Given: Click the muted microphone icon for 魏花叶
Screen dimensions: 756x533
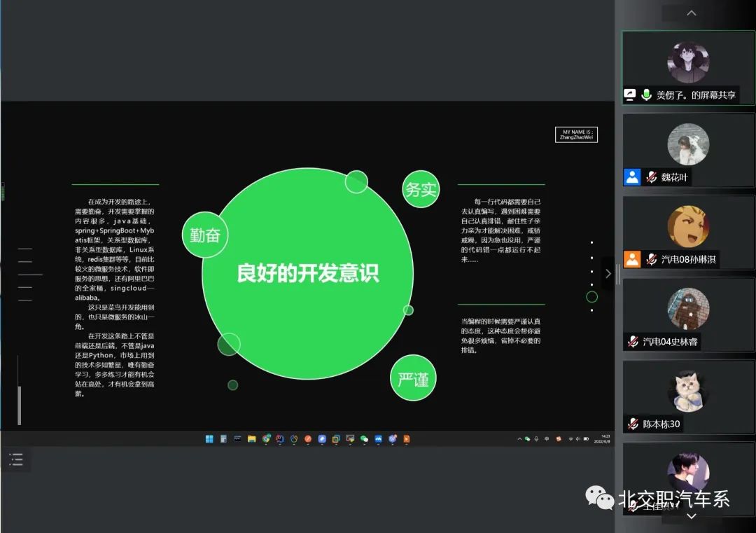Looking at the screenshot, I should (651, 177).
